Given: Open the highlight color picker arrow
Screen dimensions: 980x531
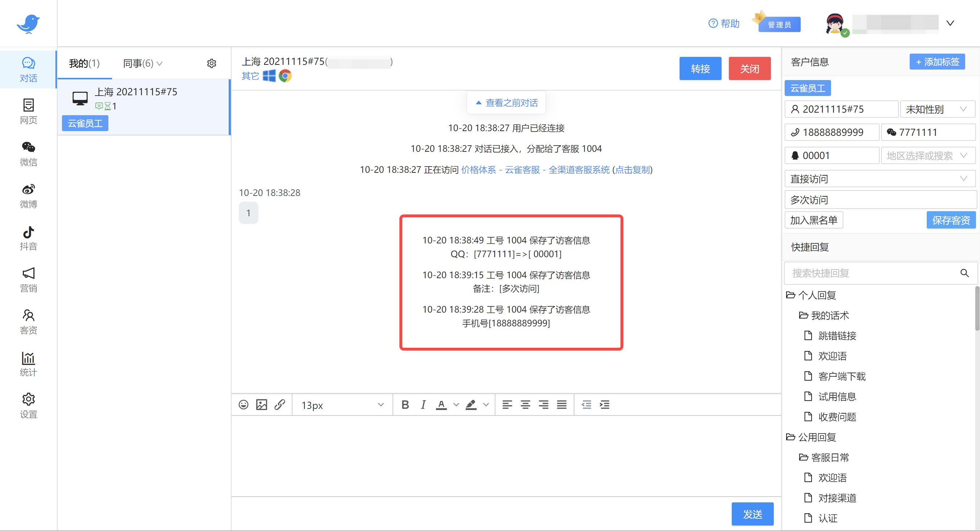Looking at the screenshot, I should click(x=486, y=405).
